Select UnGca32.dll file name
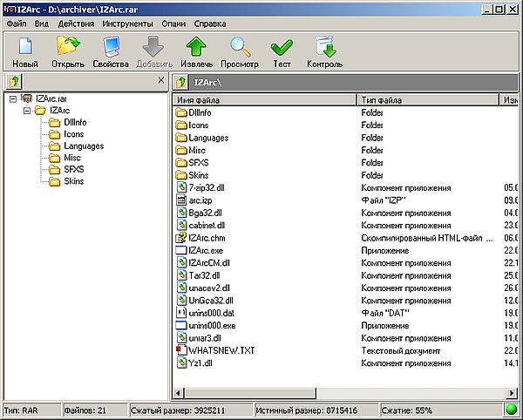 tap(211, 301)
